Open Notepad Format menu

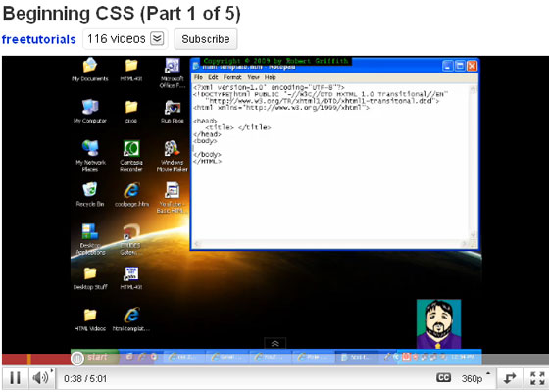(232, 77)
